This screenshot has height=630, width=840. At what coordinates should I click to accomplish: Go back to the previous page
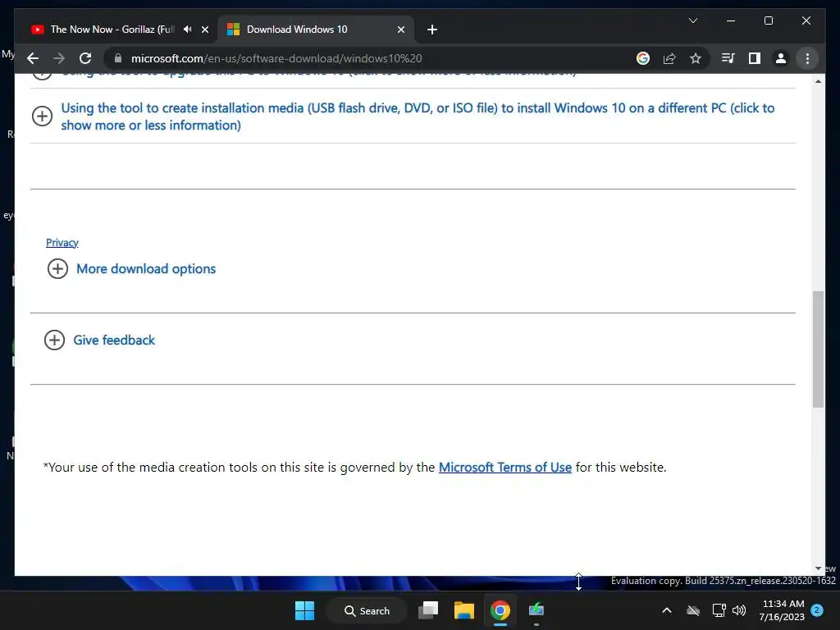33,58
